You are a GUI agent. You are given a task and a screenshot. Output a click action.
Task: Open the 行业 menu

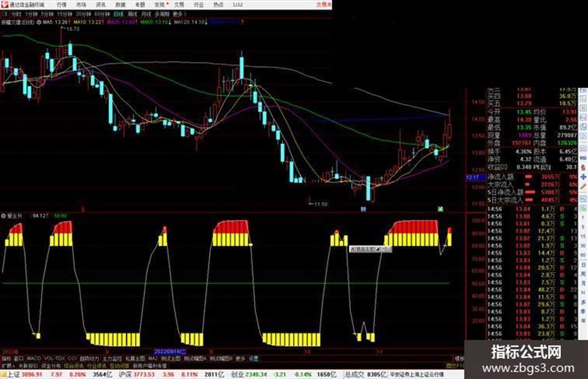click(198, 4)
